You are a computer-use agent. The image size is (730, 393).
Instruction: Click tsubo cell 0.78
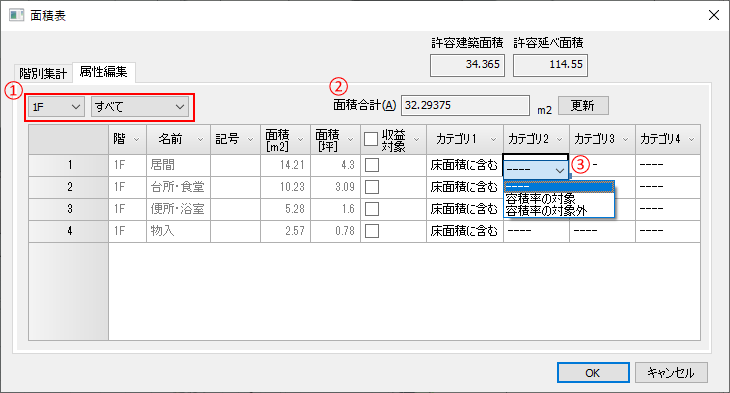[336, 231]
